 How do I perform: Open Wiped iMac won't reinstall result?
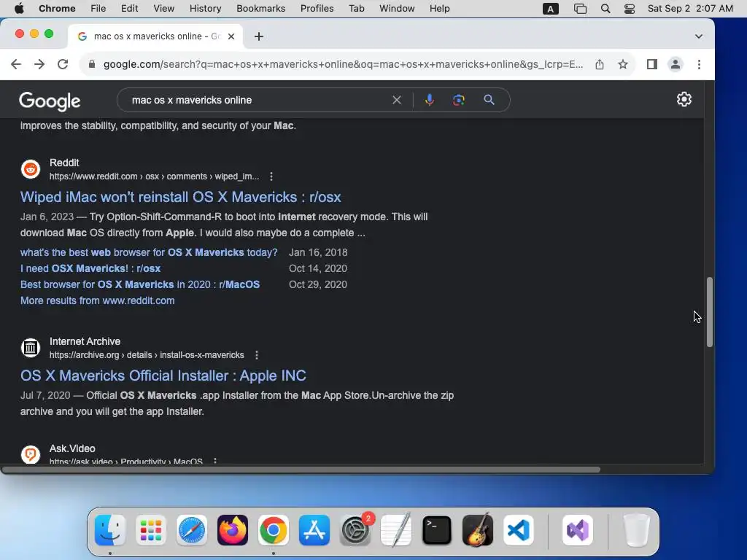(181, 197)
